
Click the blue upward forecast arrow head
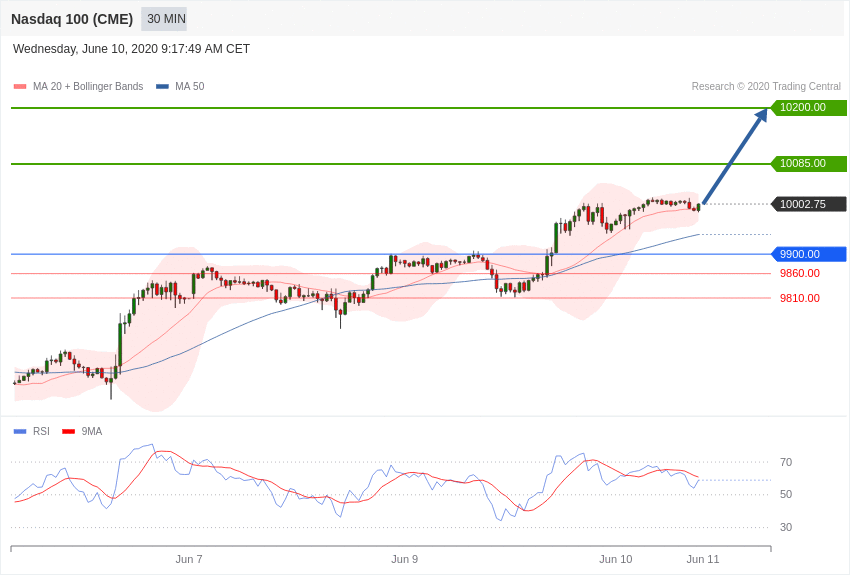pyautogui.click(x=761, y=115)
